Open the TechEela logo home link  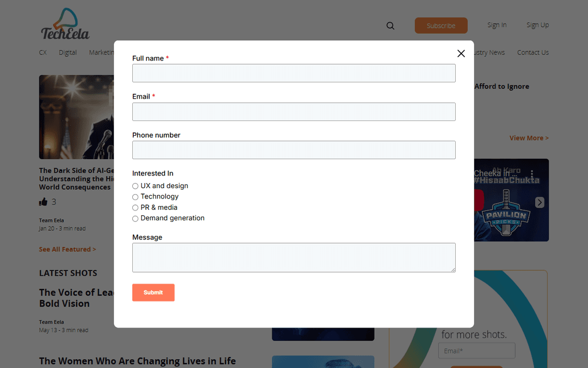[x=65, y=23]
